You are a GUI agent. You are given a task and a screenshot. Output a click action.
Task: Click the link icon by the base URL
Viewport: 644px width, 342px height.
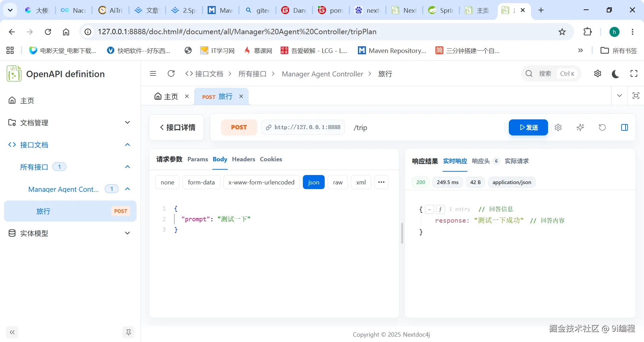[269, 127]
